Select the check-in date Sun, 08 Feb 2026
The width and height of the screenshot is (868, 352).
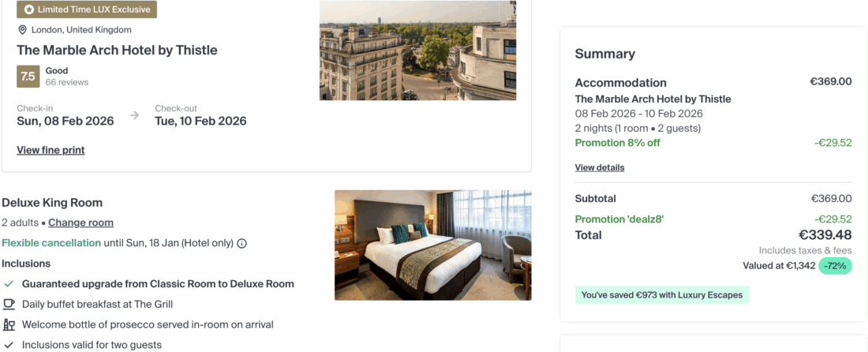point(65,121)
